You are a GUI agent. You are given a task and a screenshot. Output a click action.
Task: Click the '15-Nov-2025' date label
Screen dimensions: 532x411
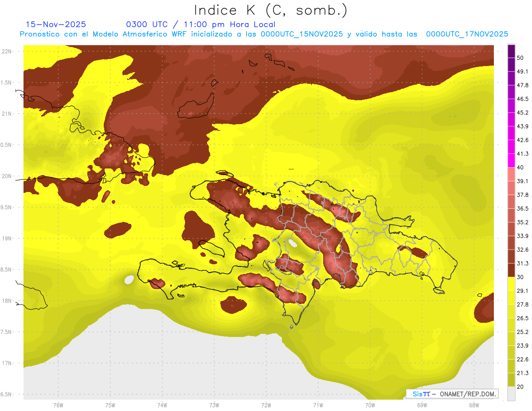tap(56, 24)
